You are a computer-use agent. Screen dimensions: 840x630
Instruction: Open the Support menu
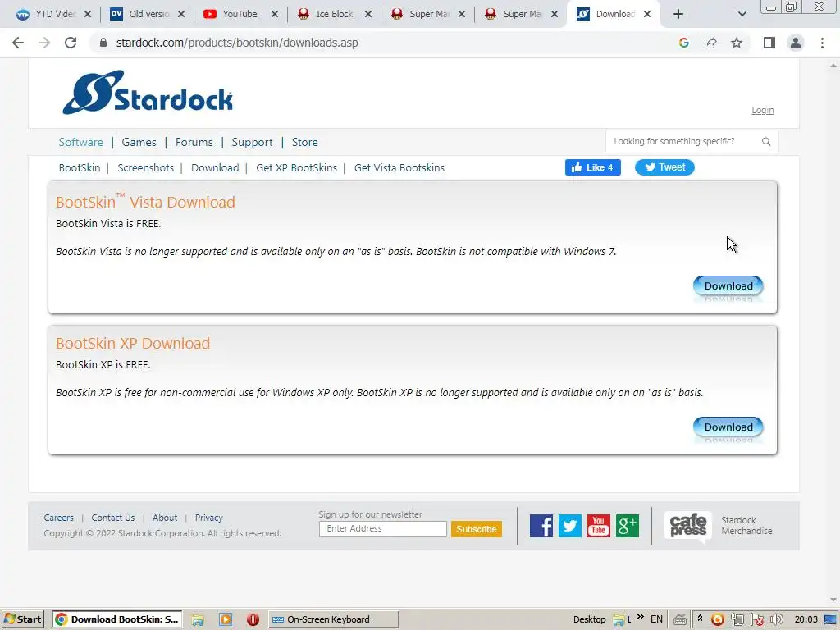(253, 142)
